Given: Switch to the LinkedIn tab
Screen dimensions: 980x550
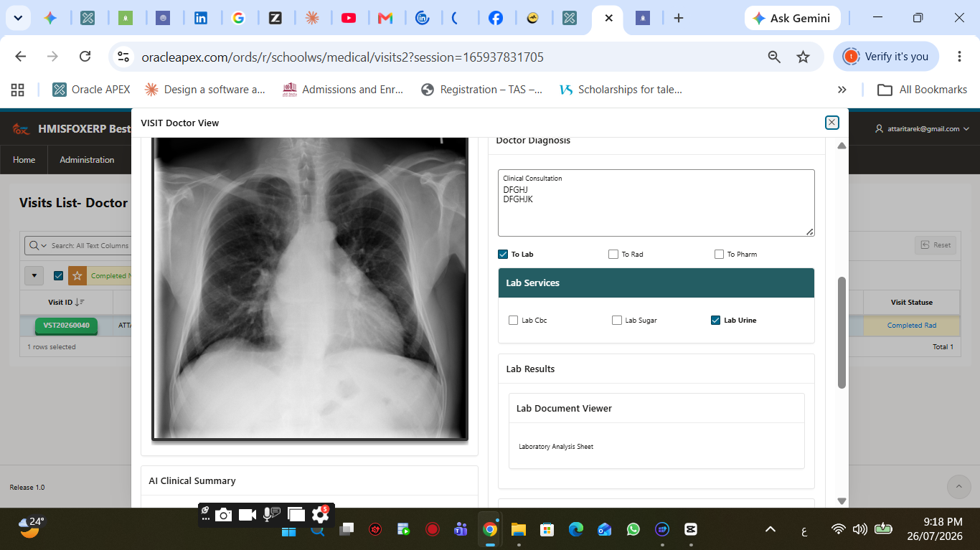Looking at the screenshot, I should tap(201, 18).
